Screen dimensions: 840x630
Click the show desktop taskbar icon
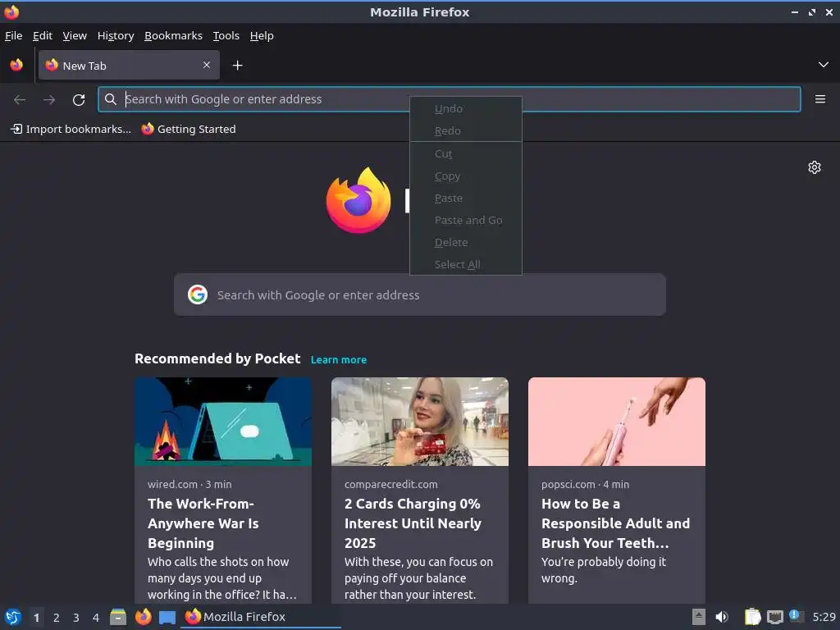point(167,618)
